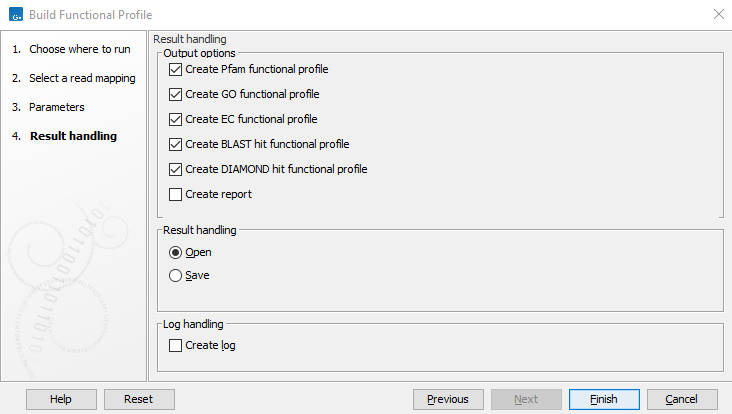Enable the Create log checkbox

(x=176, y=346)
